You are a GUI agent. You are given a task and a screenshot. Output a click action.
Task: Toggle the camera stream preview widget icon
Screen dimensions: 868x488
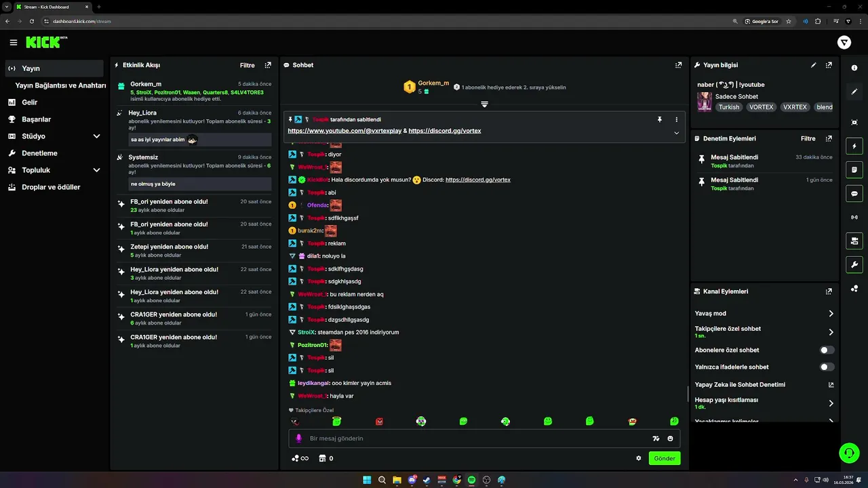(x=854, y=241)
